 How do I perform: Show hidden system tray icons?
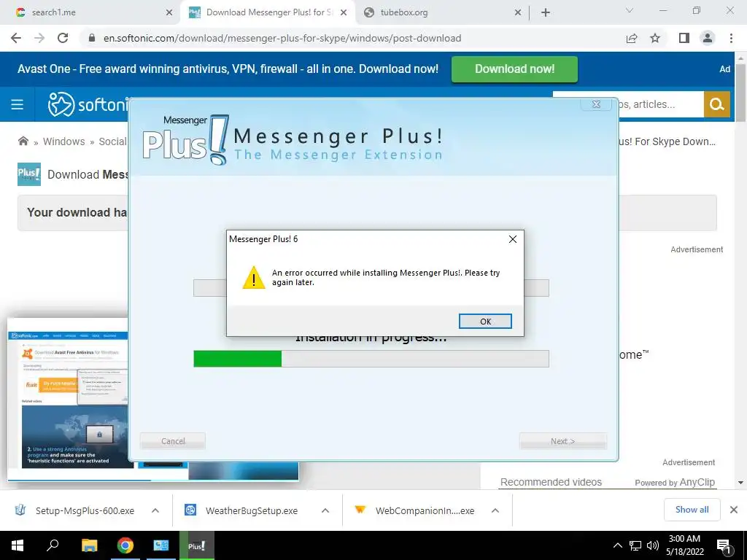[x=617, y=545]
